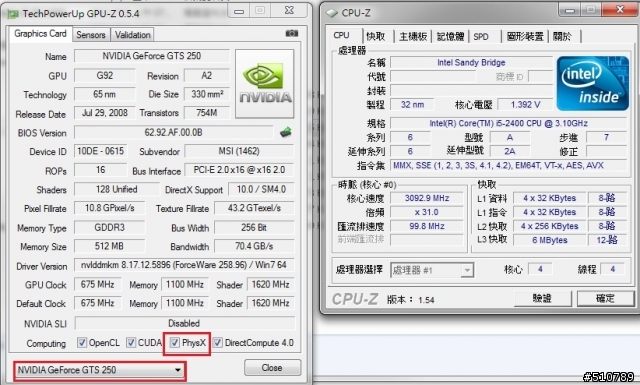The width and height of the screenshot is (640, 385).
Task: Click the core speed value 3092.9 MHz
Action: [427, 198]
